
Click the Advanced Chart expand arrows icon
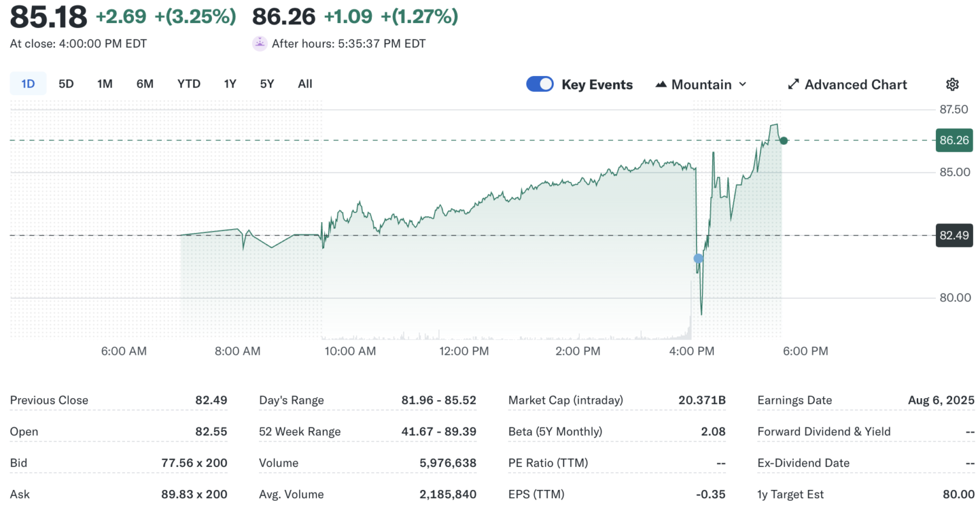tap(794, 84)
